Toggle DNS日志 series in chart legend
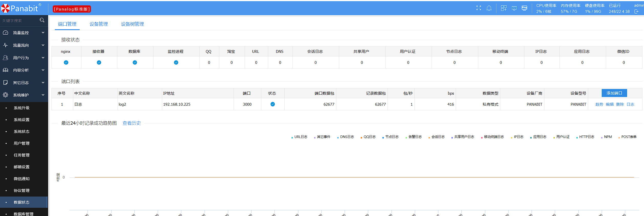This screenshot has width=644, height=216. 346,137
